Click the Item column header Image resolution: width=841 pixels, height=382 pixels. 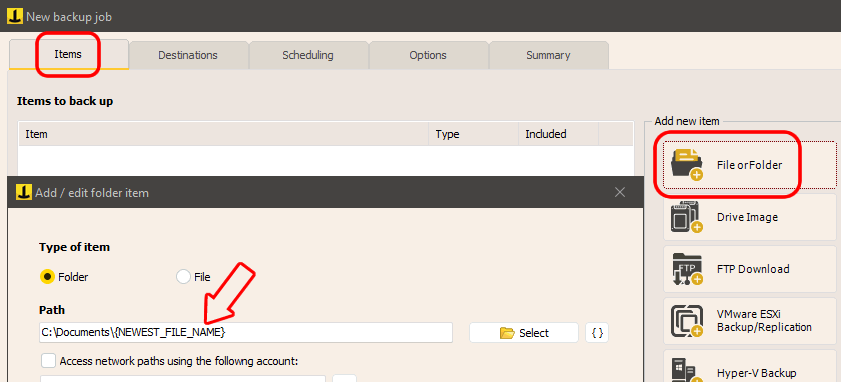point(224,134)
